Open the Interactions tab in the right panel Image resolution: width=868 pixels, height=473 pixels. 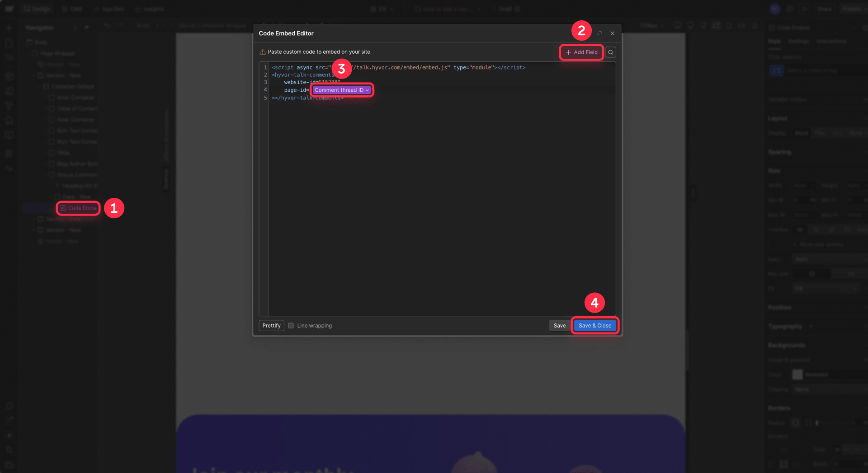(x=831, y=41)
